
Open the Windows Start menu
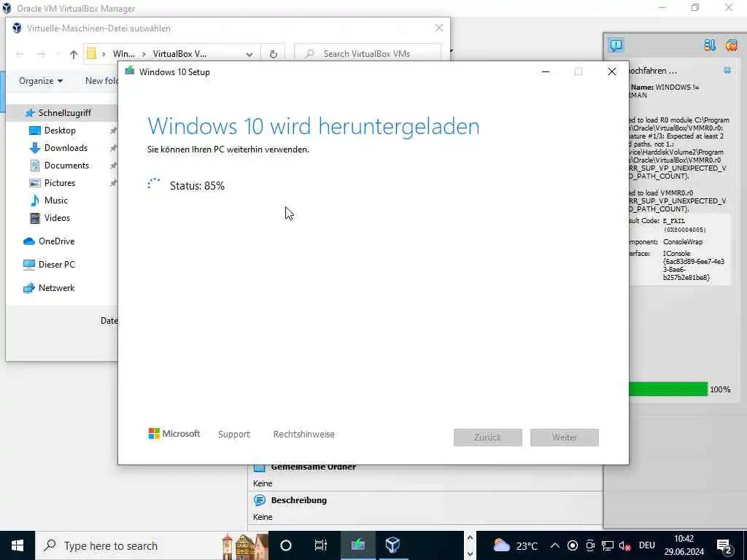(18, 545)
